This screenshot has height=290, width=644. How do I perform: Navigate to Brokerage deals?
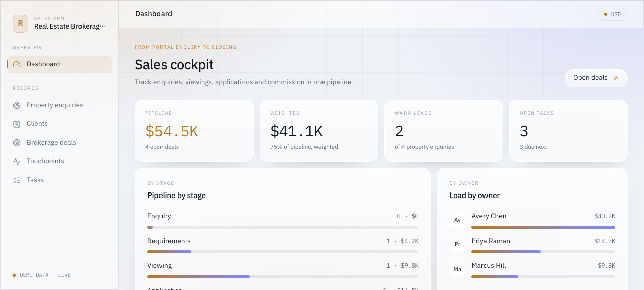(x=59, y=143)
